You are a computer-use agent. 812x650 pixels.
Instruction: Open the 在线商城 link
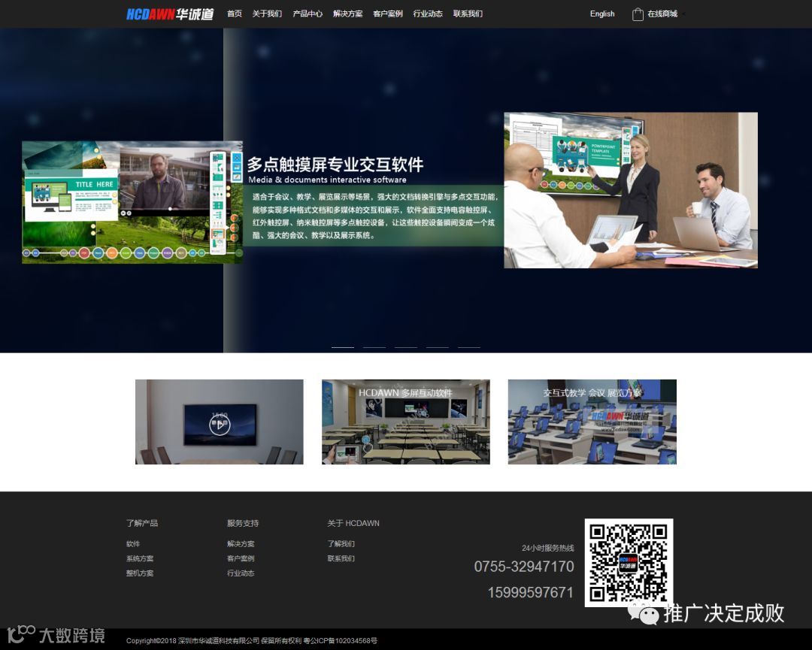662,14
